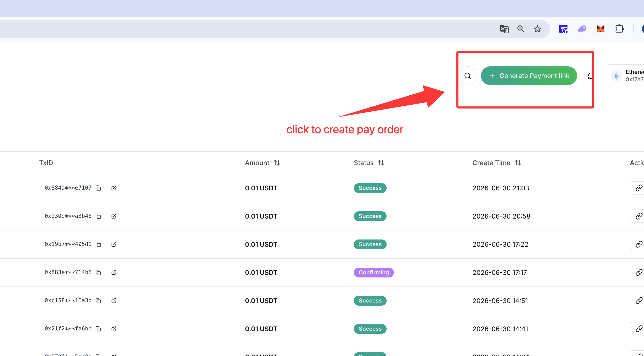Open the blue cursor extension icon
This screenshot has height=356, width=644.
tap(563, 29)
